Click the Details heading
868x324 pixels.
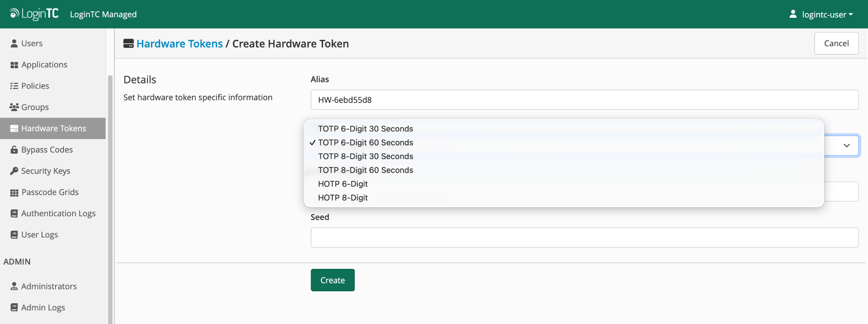(x=140, y=80)
